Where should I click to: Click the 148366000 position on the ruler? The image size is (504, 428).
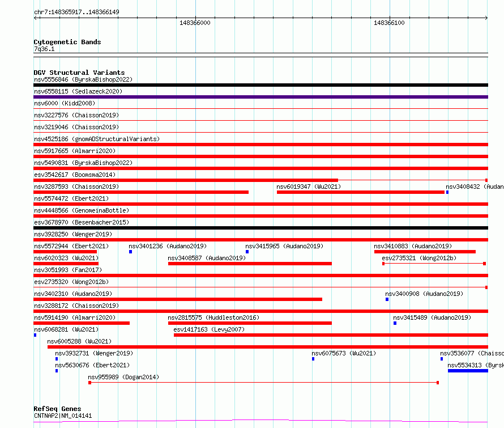[195, 23]
